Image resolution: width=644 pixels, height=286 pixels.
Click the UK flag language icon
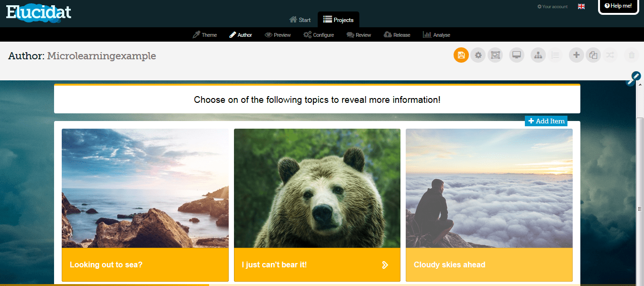click(581, 6)
